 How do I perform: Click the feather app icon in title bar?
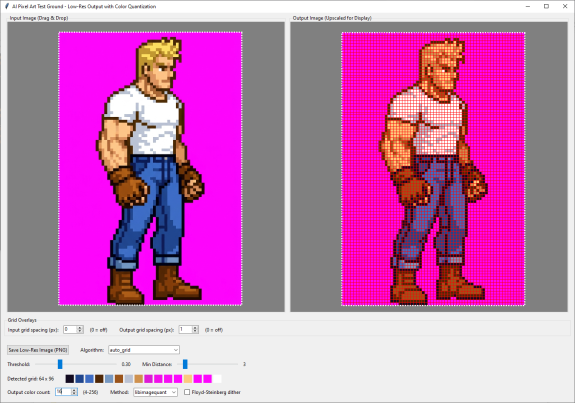(7, 6)
